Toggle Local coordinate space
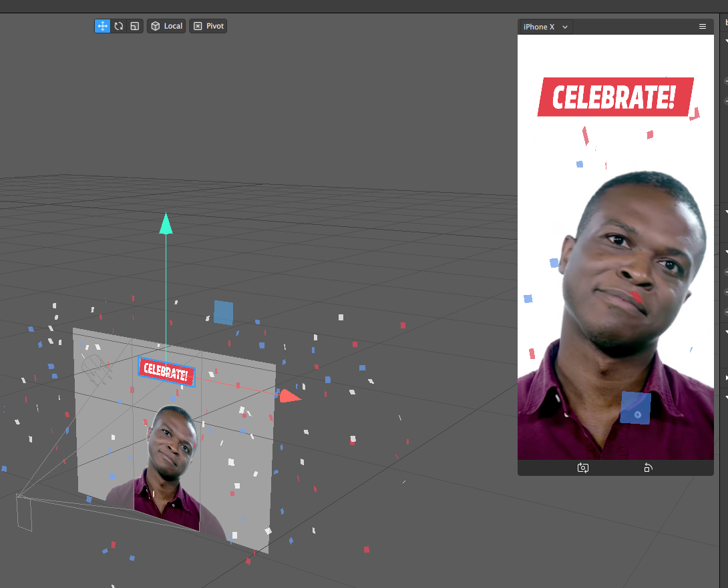The width and height of the screenshot is (728, 588). point(166,26)
